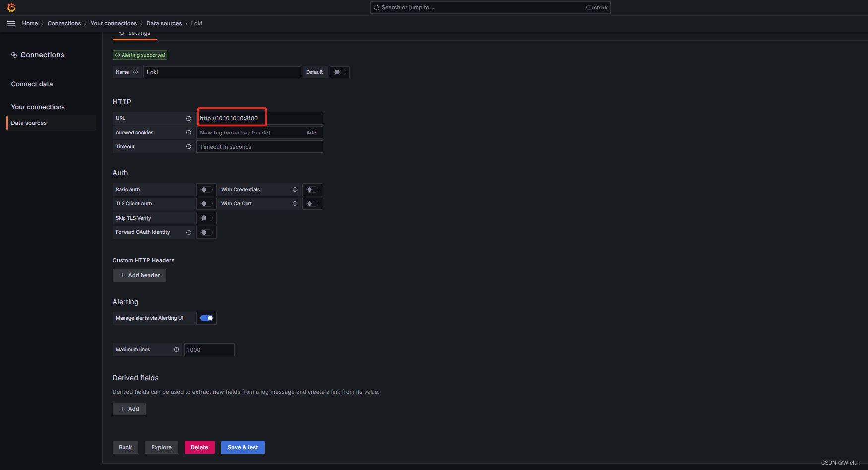
Task: Click the Add header button
Action: point(139,276)
